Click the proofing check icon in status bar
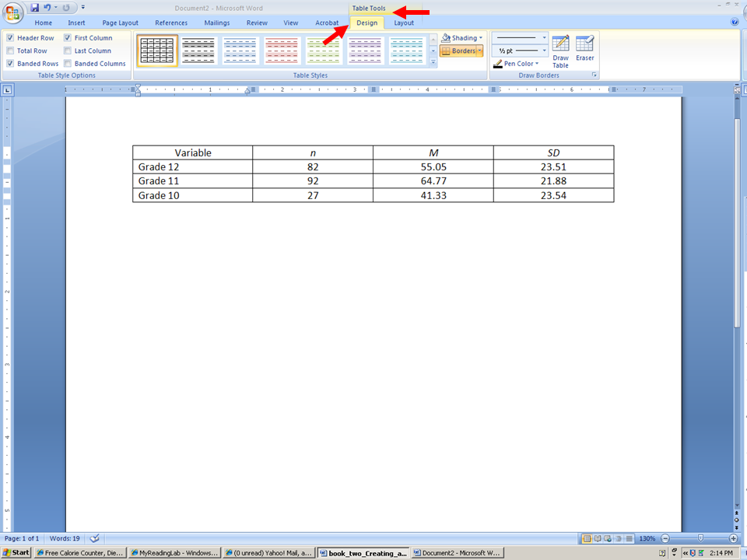 (95, 538)
